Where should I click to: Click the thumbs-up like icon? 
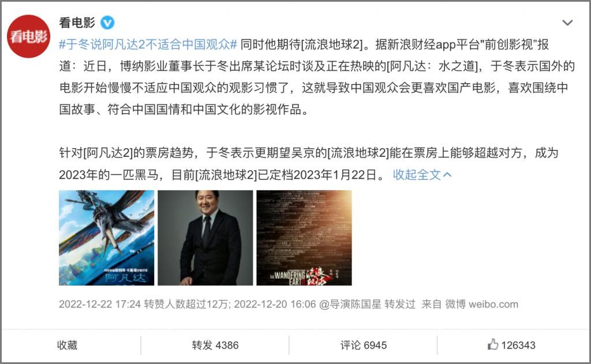click(x=492, y=344)
